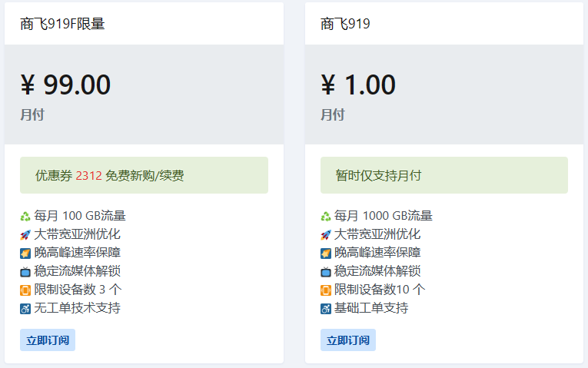The image size is (588, 368).
Task: Click 月付 label under ¥ 99.00
Action: (32, 115)
